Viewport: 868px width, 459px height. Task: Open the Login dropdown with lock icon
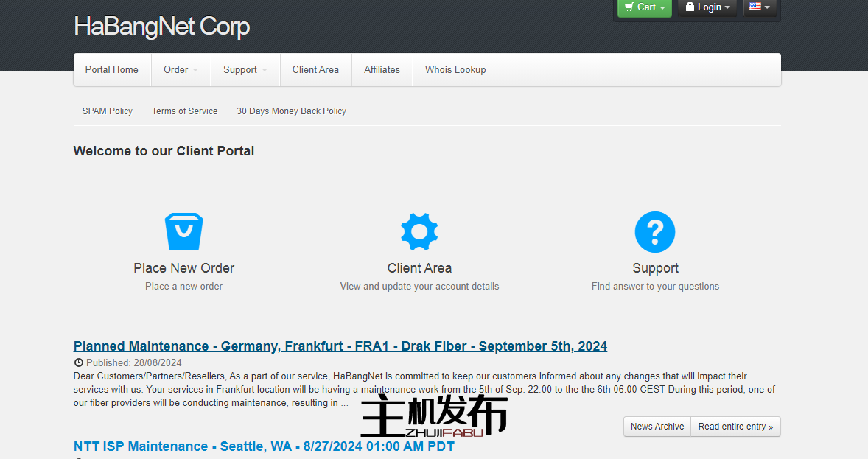[707, 7]
